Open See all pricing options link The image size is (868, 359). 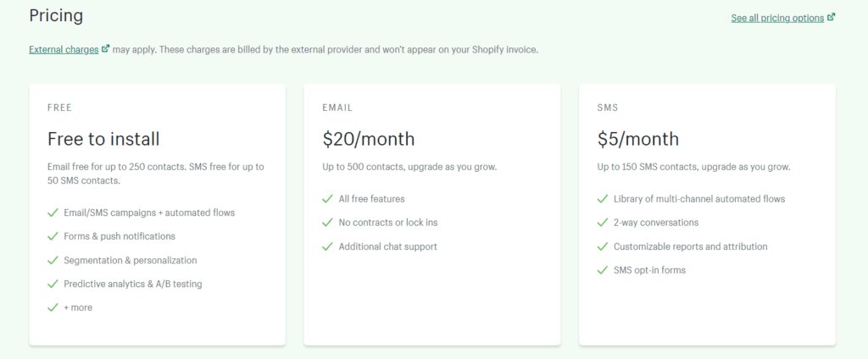(777, 18)
